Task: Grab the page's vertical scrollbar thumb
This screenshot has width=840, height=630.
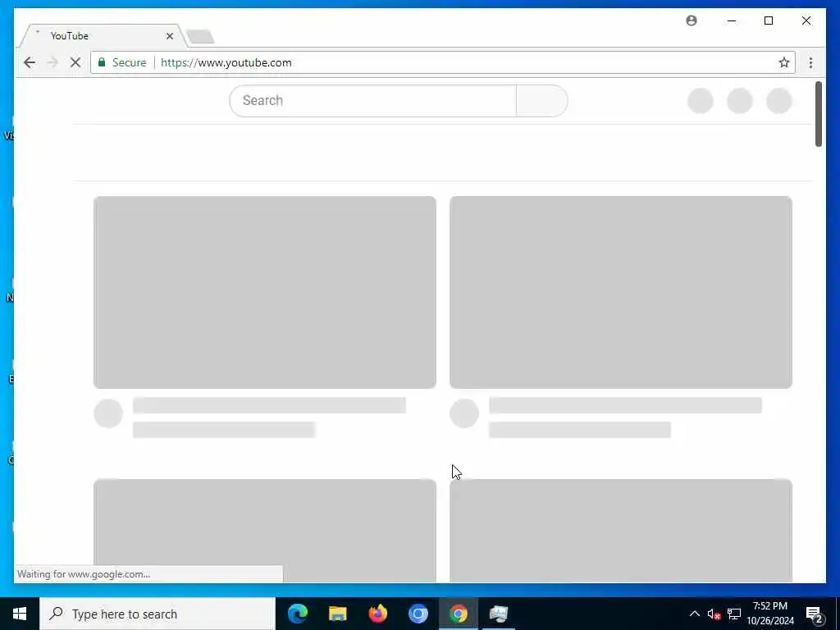Action: click(x=818, y=113)
